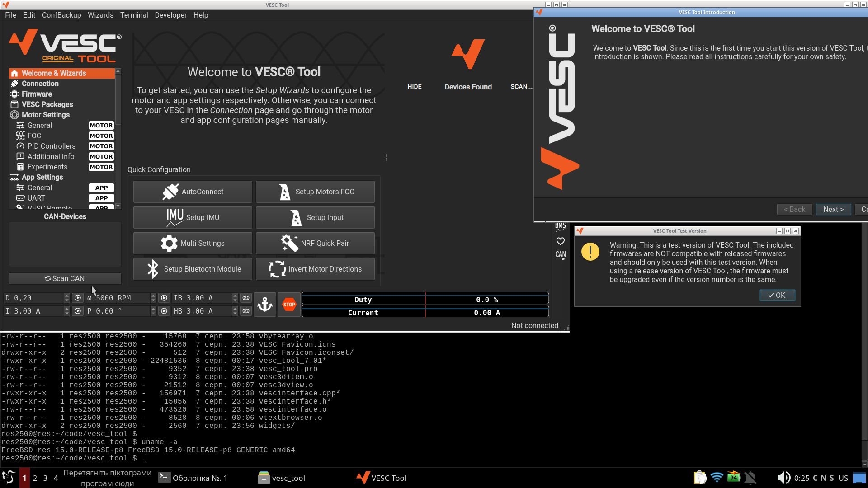Launch Setup Motors FOC wizard
This screenshot has width=868, height=488.
point(315,192)
